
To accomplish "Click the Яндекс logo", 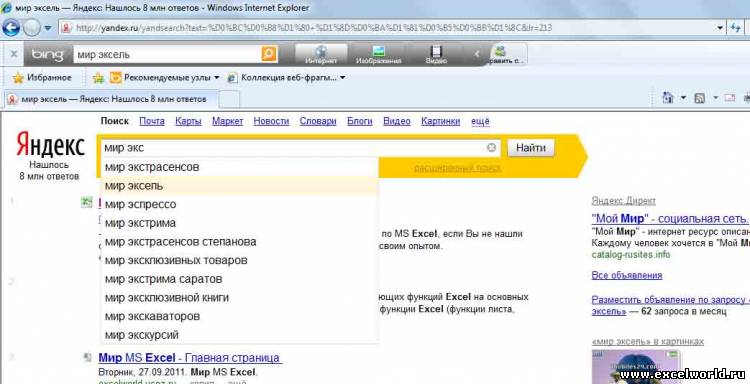I will click(50, 145).
